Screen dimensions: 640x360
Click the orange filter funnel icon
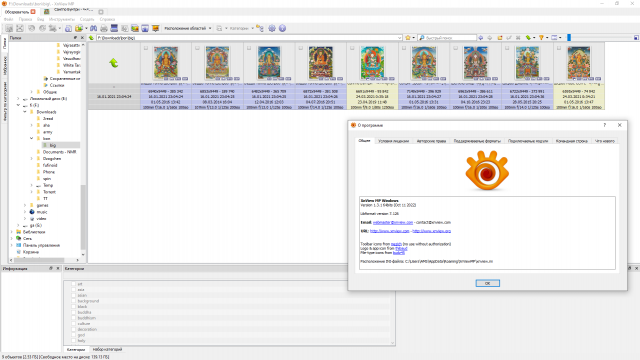point(542,38)
